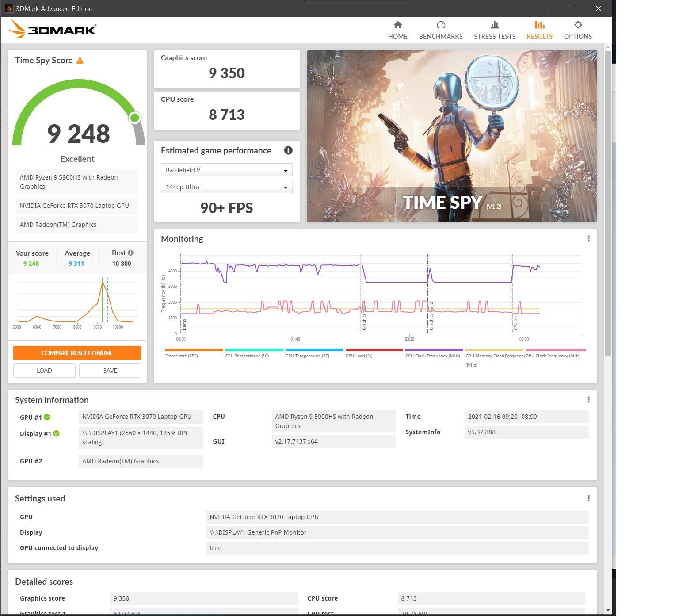Expand the Battlefield V game dropdown

pos(226,170)
